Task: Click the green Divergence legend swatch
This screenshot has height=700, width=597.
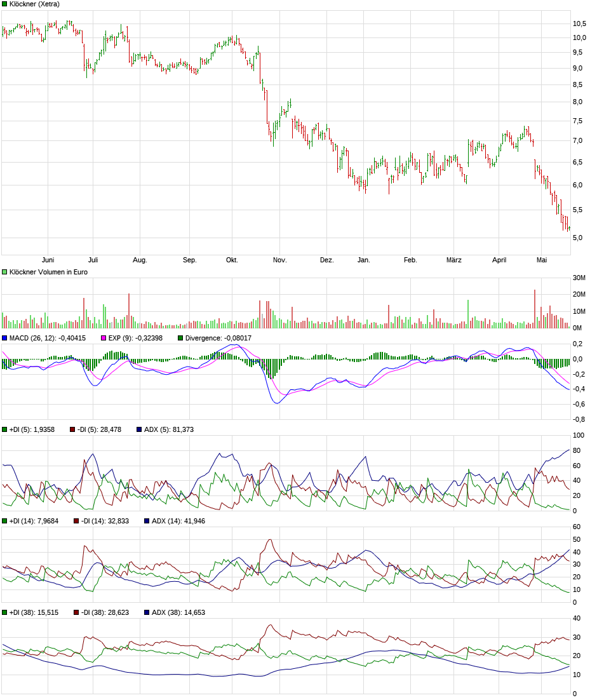Action: (x=180, y=338)
